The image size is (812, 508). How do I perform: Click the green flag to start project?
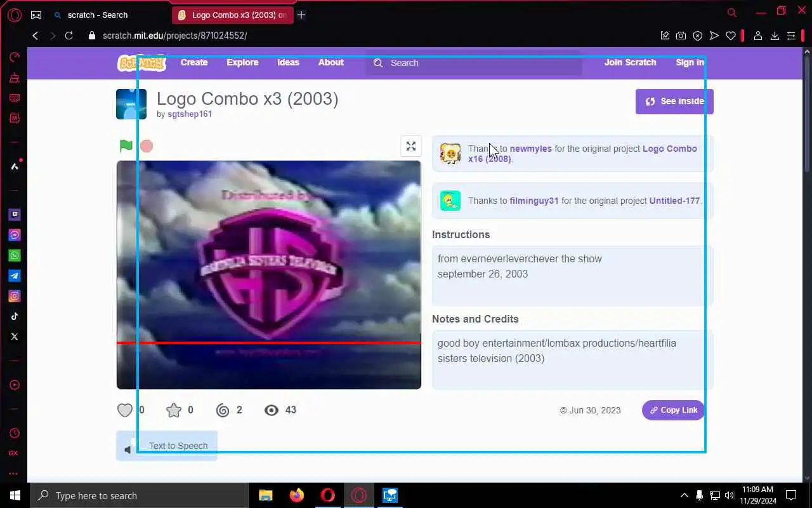(126, 146)
